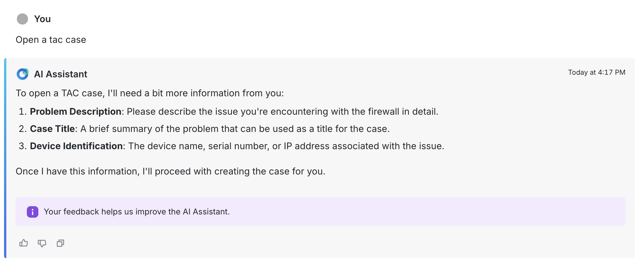Click the bold "Problem Description" label
This screenshot has width=644, height=261.
pyautogui.click(x=75, y=112)
